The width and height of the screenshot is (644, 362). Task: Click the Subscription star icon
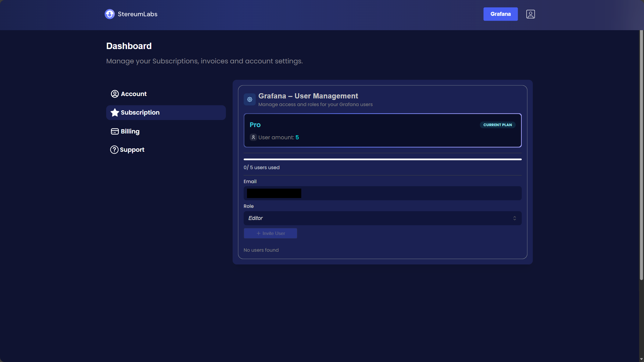(x=115, y=112)
